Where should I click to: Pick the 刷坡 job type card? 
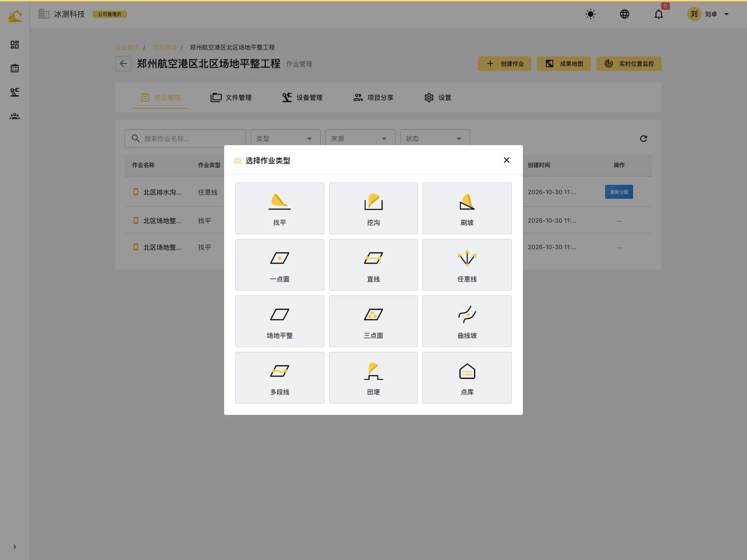(467, 208)
